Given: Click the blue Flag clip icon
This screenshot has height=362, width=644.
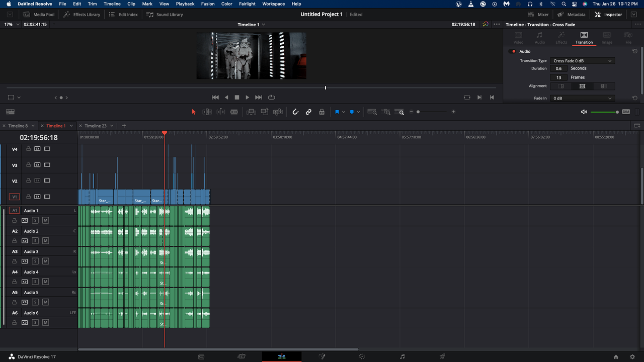Looking at the screenshot, I should [x=337, y=112].
